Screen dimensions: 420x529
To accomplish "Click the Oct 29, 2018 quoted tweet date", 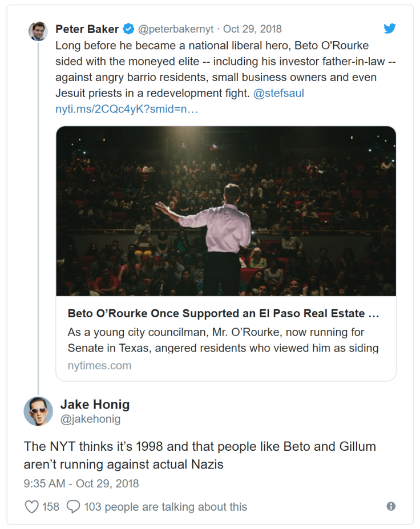I will (252, 29).
